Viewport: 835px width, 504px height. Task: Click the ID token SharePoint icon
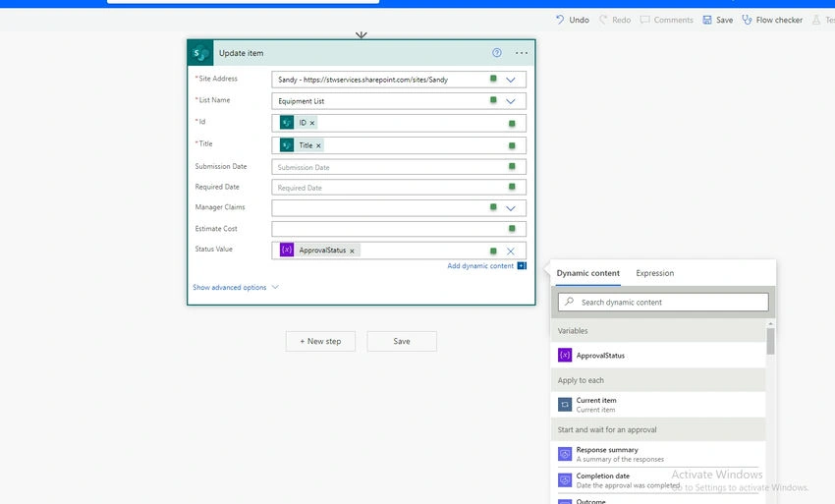287,123
